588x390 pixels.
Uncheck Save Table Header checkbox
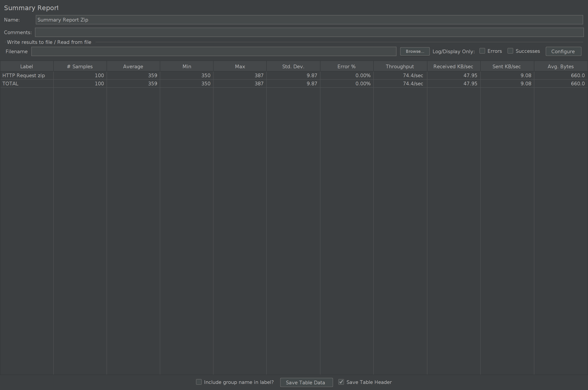pos(341,382)
